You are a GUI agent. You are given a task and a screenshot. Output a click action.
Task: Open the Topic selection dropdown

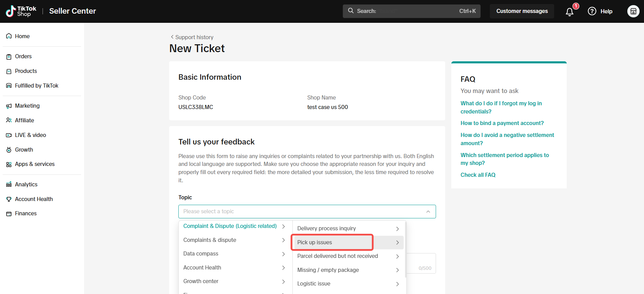(x=307, y=212)
